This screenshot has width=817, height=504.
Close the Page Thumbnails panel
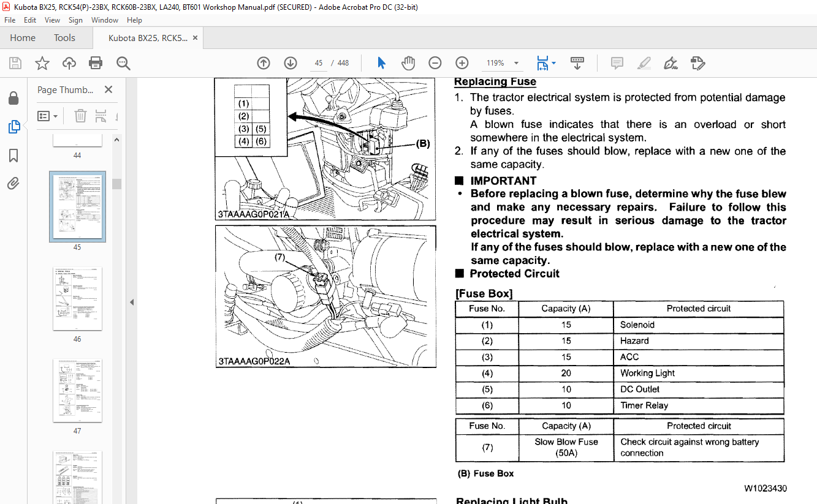tap(108, 89)
